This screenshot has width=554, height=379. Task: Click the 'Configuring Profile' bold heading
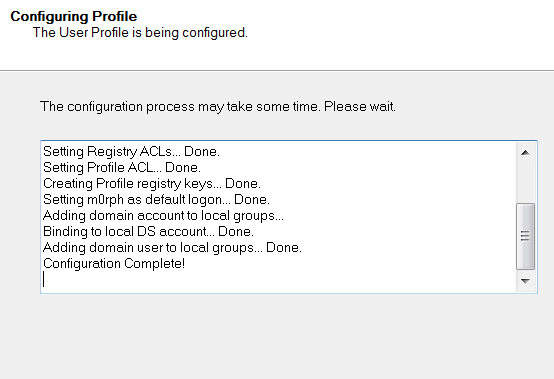[73, 16]
